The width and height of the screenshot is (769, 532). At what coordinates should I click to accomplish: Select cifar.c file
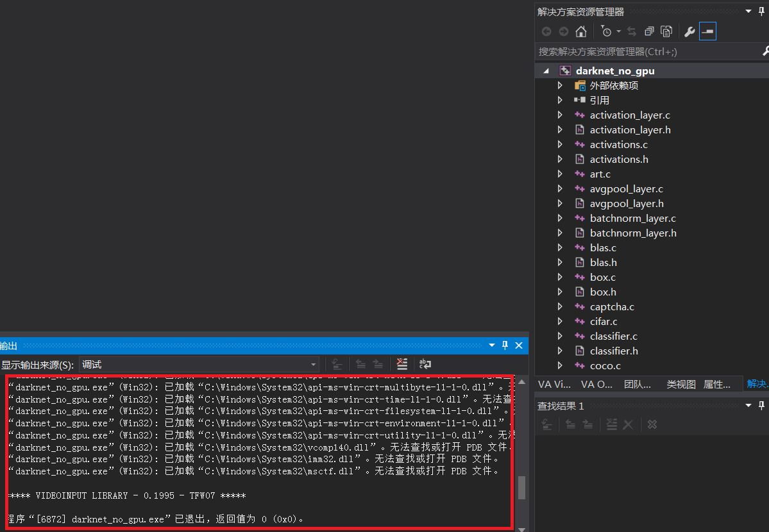[604, 321]
